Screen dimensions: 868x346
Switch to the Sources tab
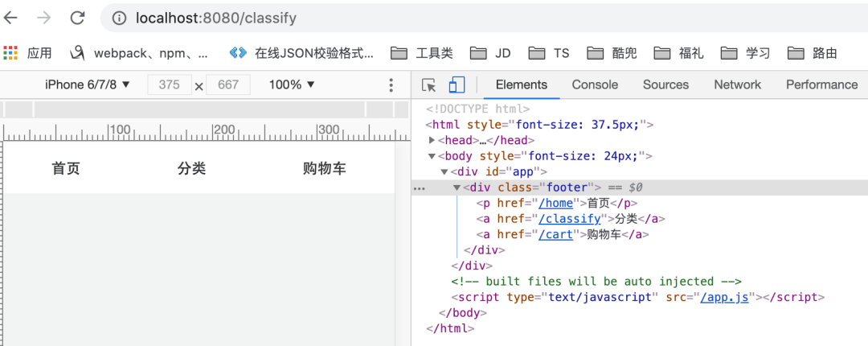pyautogui.click(x=666, y=84)
